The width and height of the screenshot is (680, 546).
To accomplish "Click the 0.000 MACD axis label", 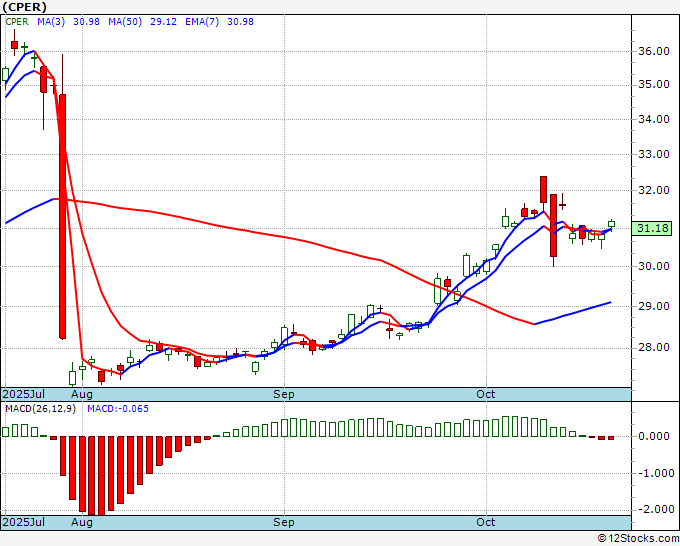I will click(x=654, y=436).
